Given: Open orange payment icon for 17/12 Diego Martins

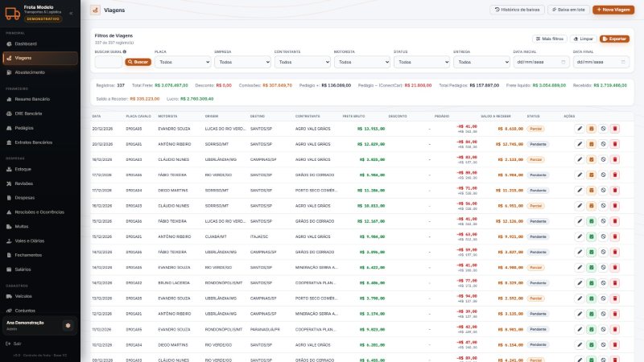Looking at the screenshot, I should pos(592,191).
